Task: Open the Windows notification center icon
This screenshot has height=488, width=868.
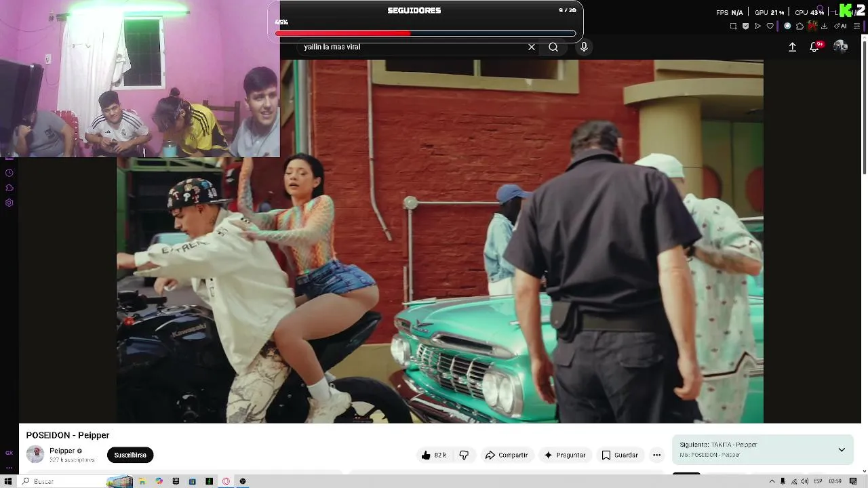Action: click(x=854, y=481)
